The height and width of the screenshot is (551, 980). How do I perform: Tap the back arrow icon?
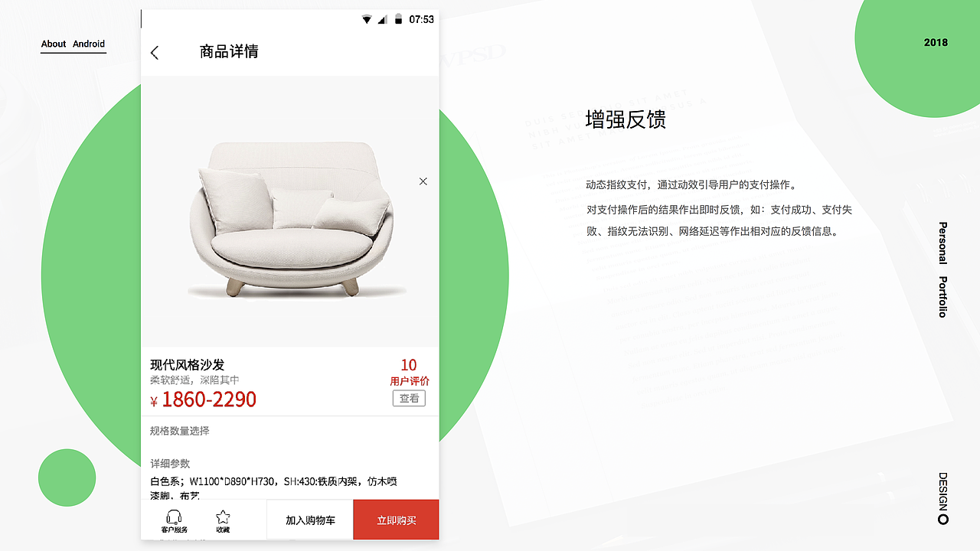[x=155, y=52]
